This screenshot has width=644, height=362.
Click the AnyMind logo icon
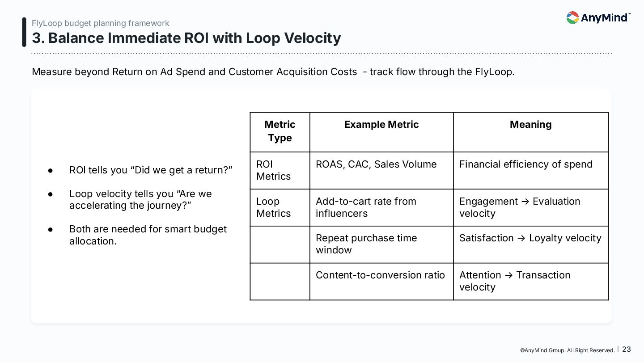tap(572, 18)
